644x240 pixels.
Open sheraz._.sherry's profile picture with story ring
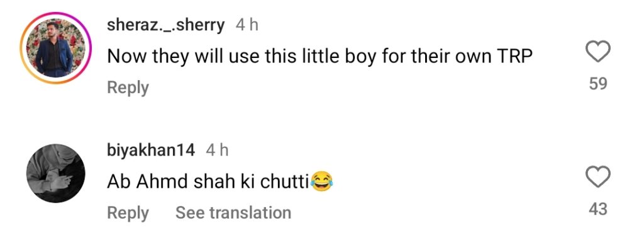point(55,48)
